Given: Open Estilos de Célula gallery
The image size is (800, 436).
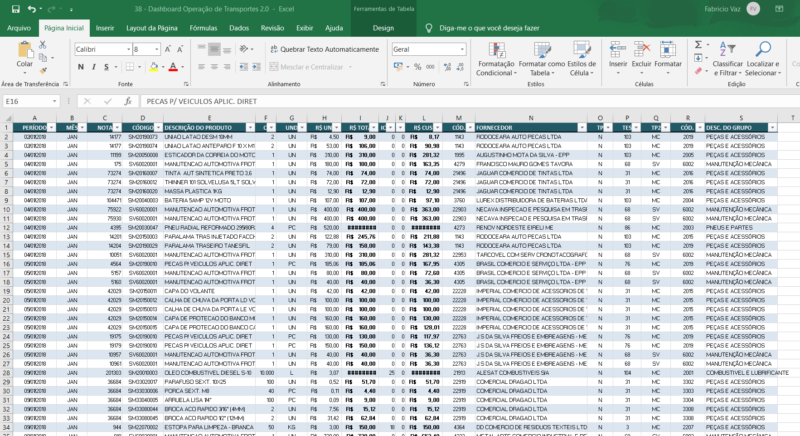Looking at the screenshot, I should 582,59.
